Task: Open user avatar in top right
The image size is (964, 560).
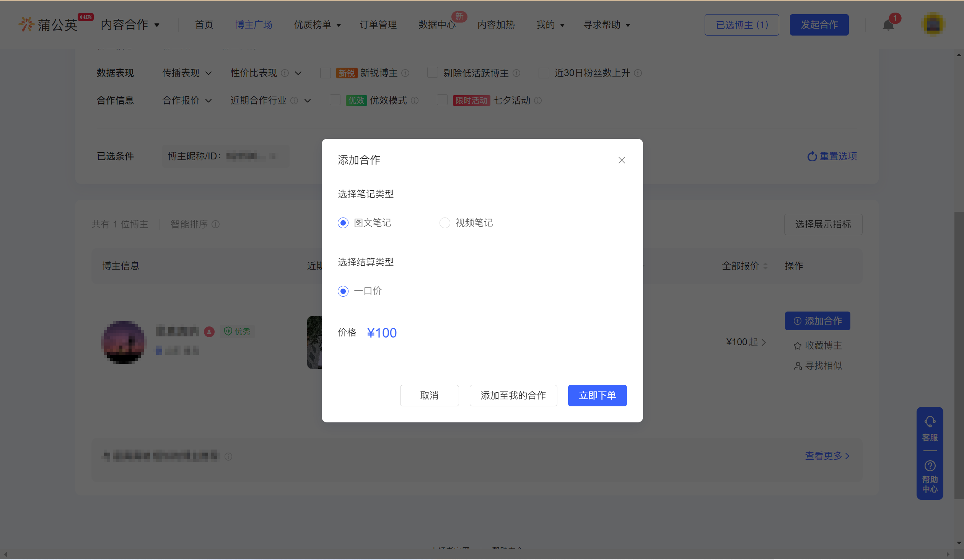Action: click(x=933, y=24)
